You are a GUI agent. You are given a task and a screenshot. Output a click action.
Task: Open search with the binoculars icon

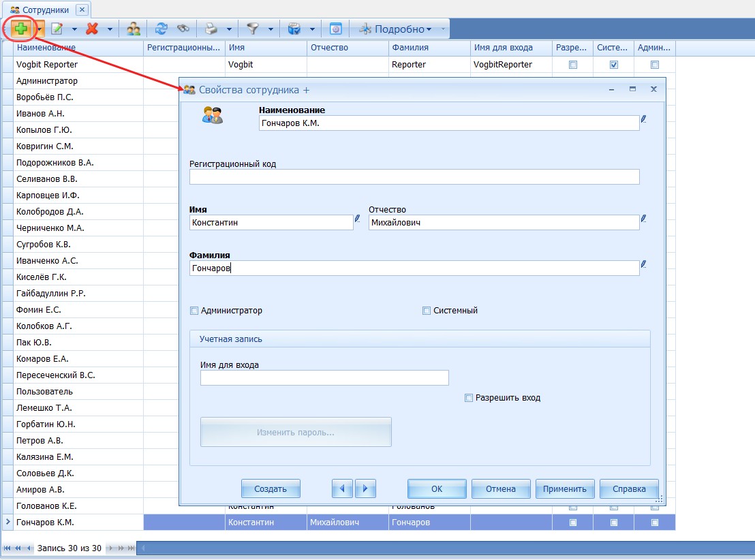tap(183, 29)
